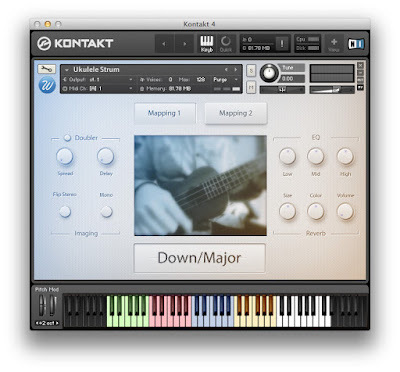Click the MIDI channel icon
This screenshot has width=400, height=372.
click(x=65, y=89)
